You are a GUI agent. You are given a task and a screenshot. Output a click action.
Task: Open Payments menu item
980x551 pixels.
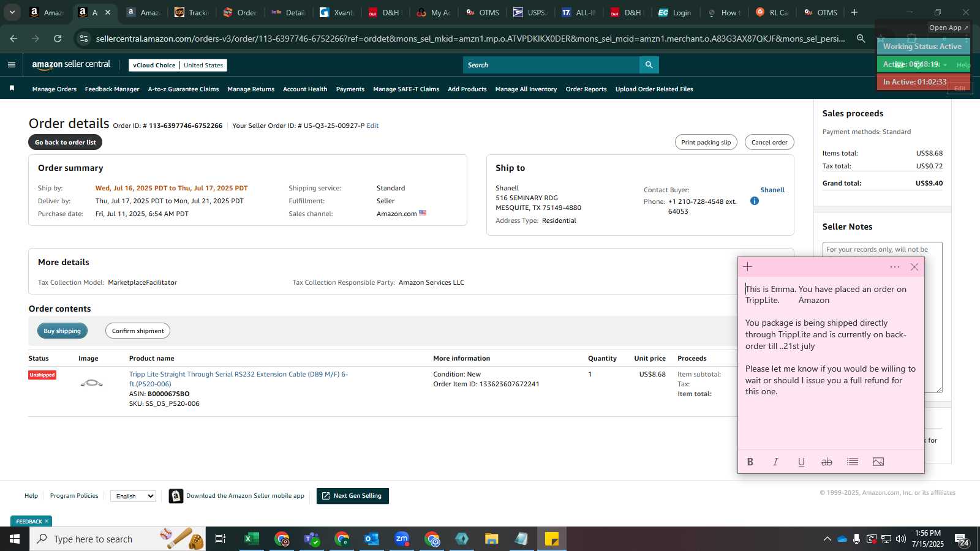click(350, 89)
